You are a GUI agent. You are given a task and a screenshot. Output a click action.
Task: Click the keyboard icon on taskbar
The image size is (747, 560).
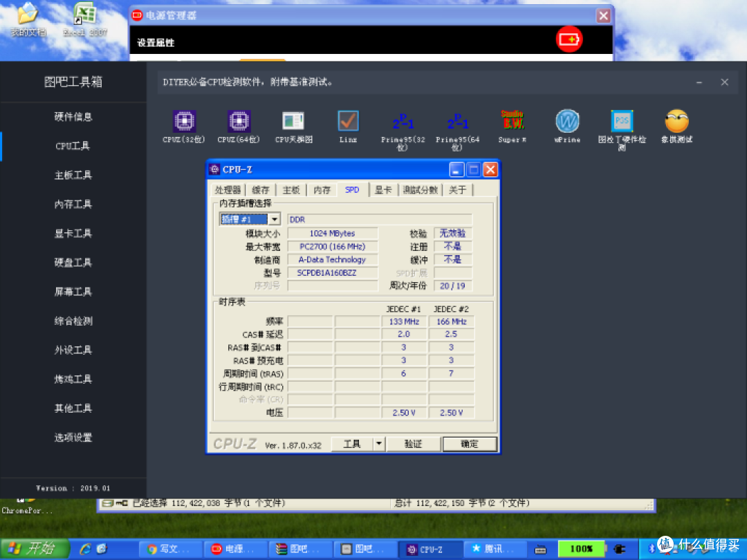540,550
